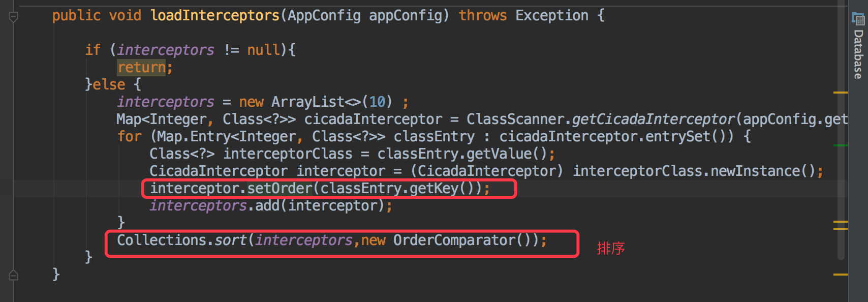868x302 pixels.
Task: Click the entrySet() call in the for loop
Action: pos(686,136)
